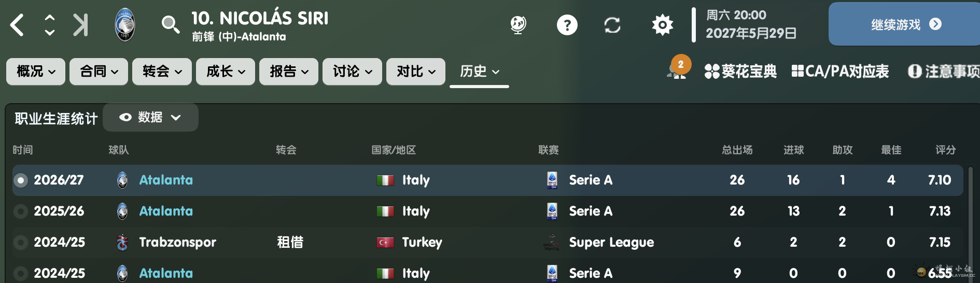
Task: Select the 2025/26 season radio button
Action: [x=21, y=211]
